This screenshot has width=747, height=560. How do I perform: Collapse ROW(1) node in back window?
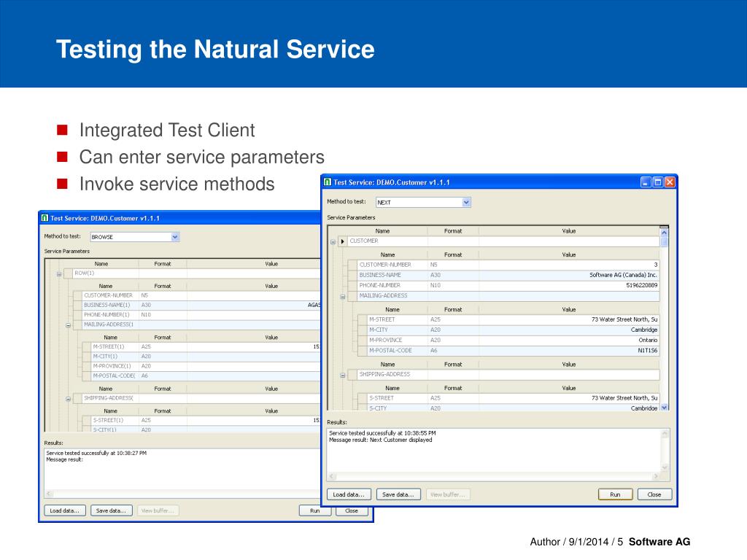(59, 274)
